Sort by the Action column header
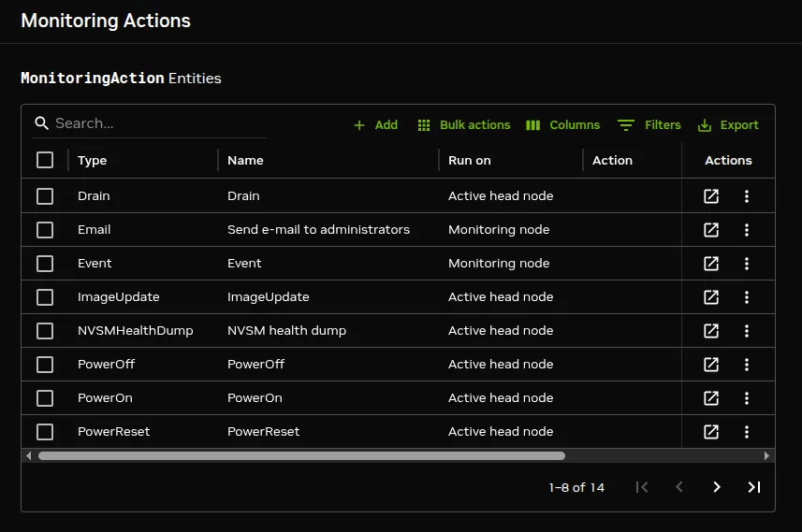Viewport: 802px width, 532px height. click(x=612, y=161)
